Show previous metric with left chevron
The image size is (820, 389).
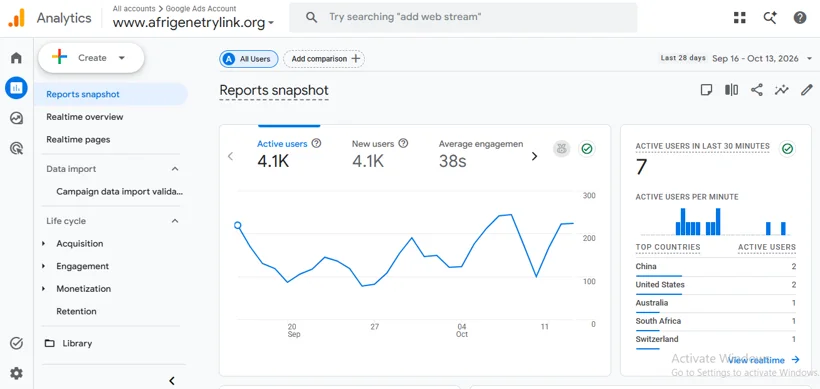(x=230, y=156)
